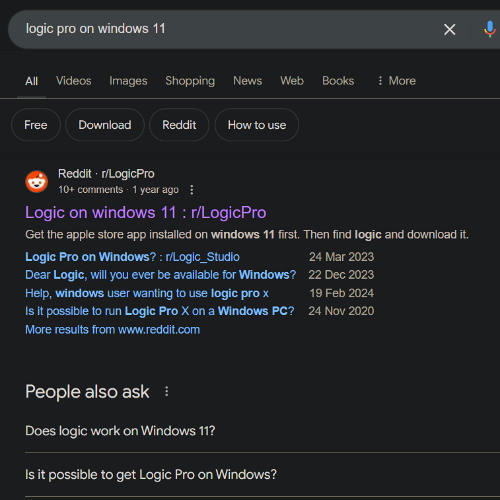Screen dimensions: 500x500
Task: Select the All results tab
Action: 31,81
